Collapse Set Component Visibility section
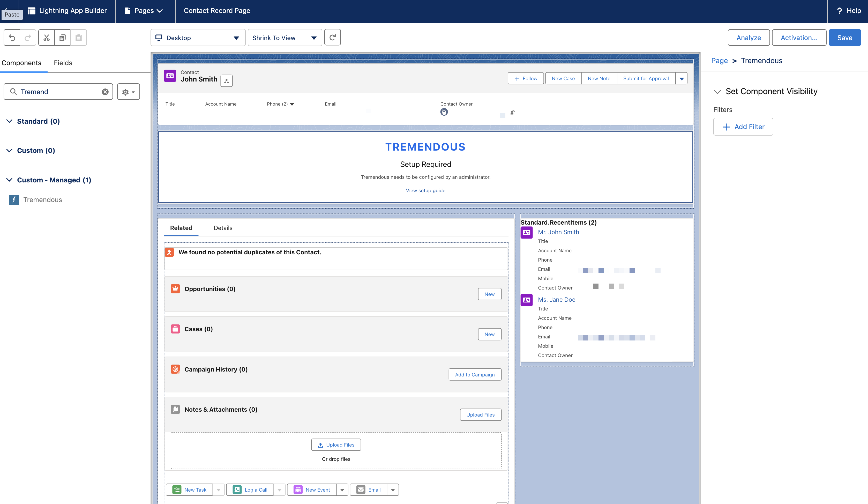The image size is (868, 504). click(x=717, y=92)
